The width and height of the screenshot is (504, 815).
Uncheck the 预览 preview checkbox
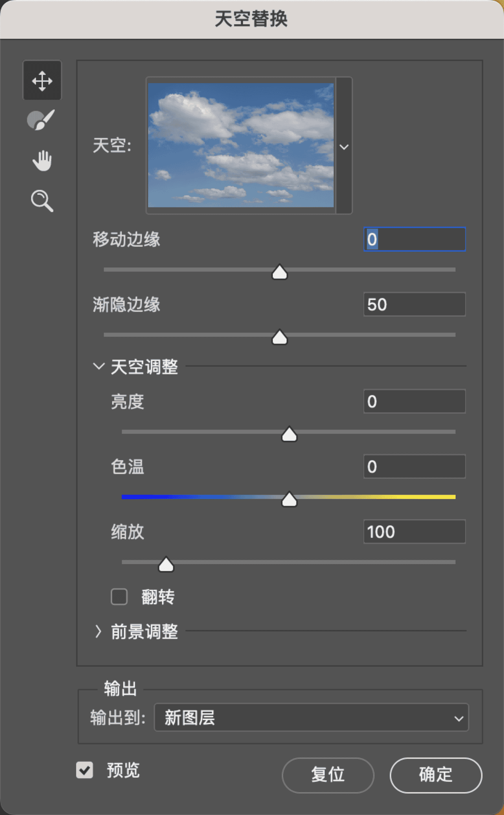(x=85, y=770)
